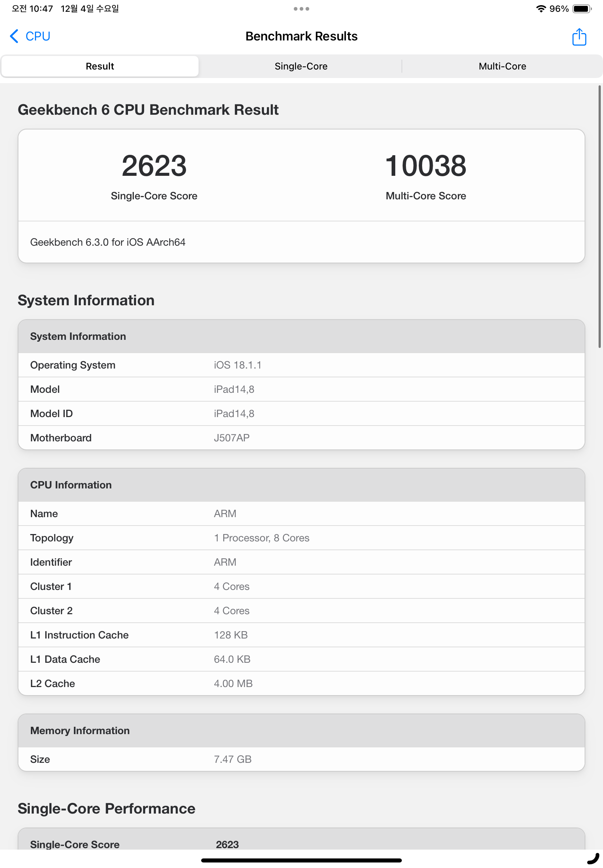This screenshot has width=603, height=868.
Task: Tap the Motherboard row label
Action: tap(61, 438)
